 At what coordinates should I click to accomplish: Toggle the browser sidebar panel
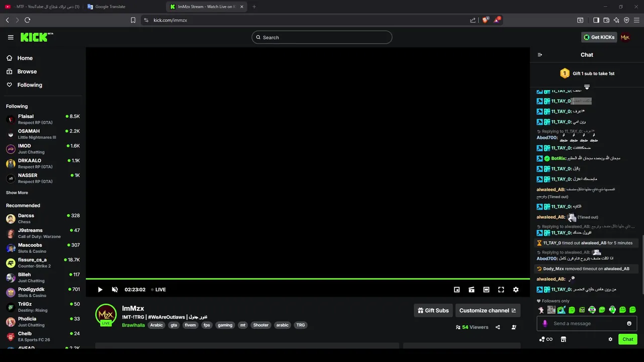click(596, 20)
